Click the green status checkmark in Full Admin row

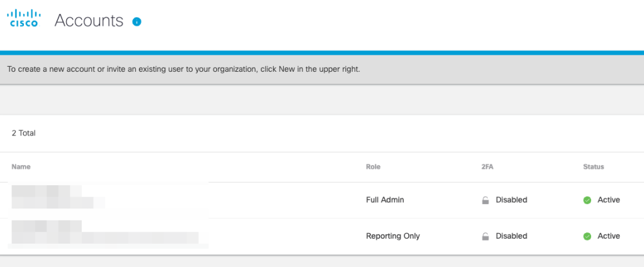[587, 200]
